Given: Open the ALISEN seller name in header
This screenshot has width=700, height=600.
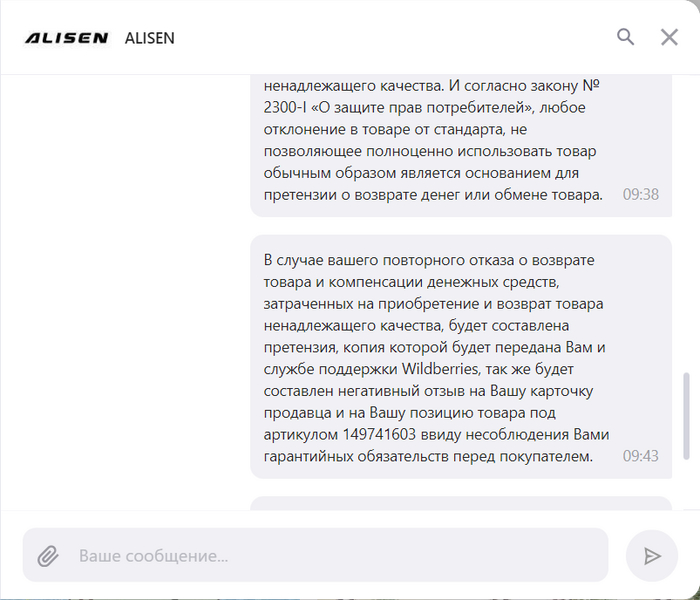Looking at the screenshot, I should [x=150, y=38].
